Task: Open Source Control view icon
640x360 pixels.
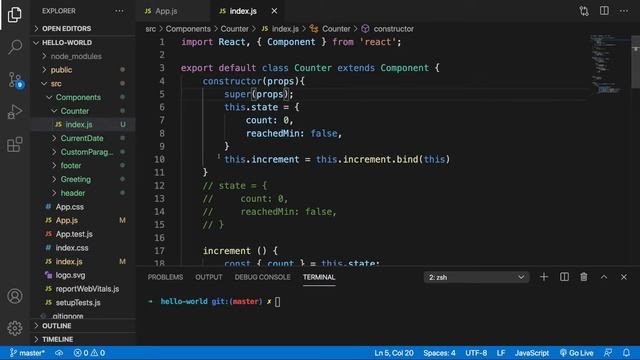Action: [x=16, y=80]
